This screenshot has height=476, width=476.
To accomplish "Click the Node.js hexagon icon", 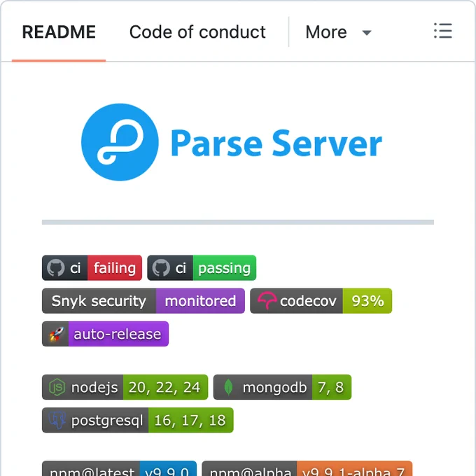I will coord(57,387).
